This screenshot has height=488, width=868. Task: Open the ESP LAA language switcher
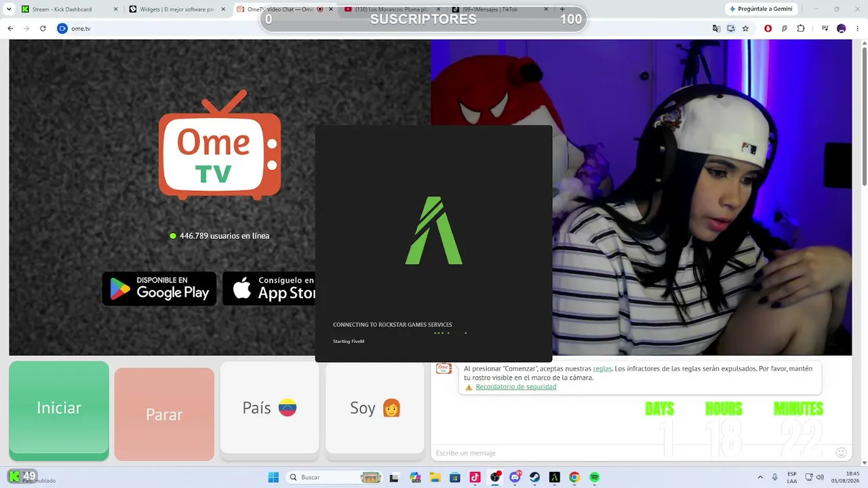click(x=792, y=477)
